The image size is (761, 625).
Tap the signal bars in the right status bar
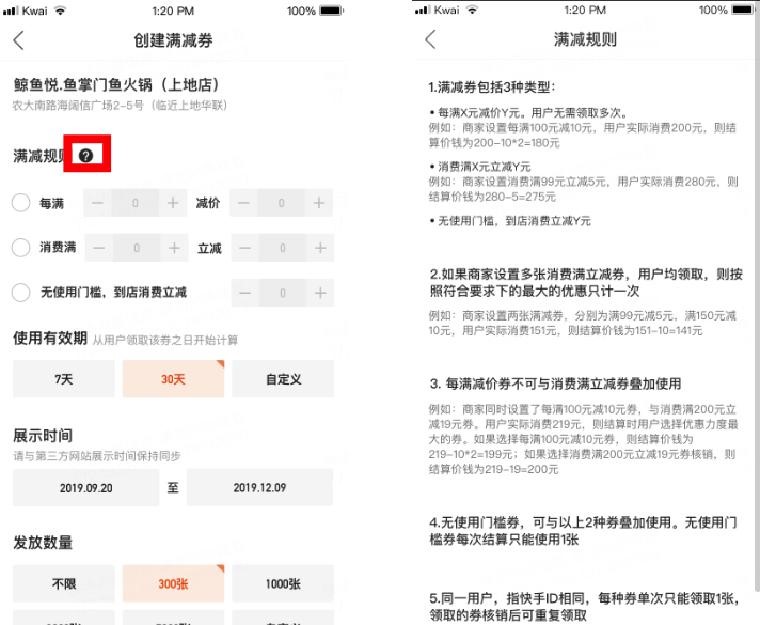(422, 10)
